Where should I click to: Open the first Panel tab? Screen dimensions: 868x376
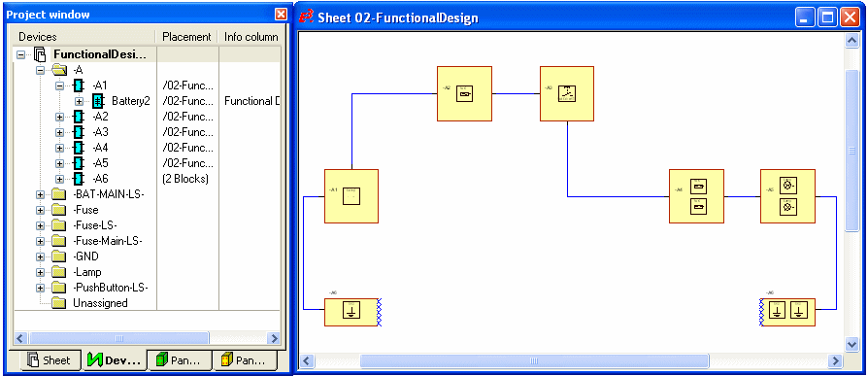(180, 360)
